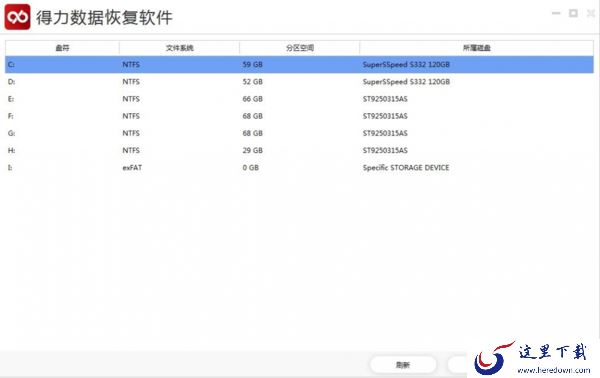Click SuperSSpeed S332 120GB in C: row
Viewport: 600px width, 378px height.
[x=406, y=65]
